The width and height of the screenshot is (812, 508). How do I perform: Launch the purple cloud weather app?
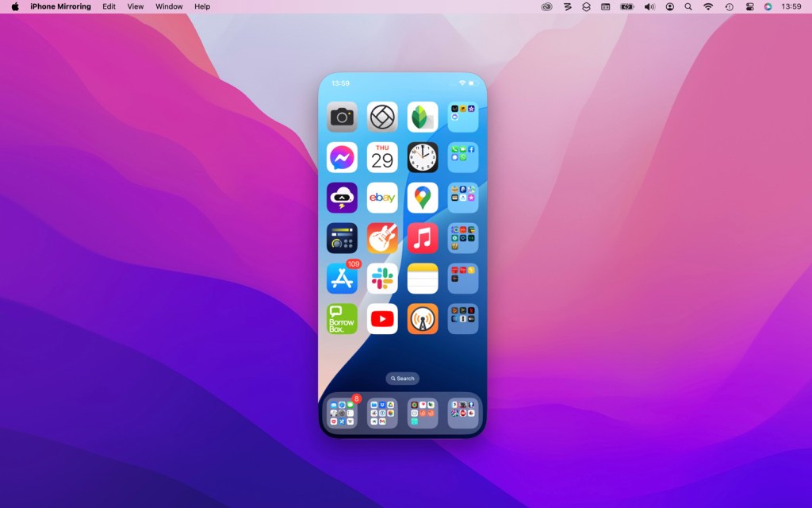(x=342, y=198)
